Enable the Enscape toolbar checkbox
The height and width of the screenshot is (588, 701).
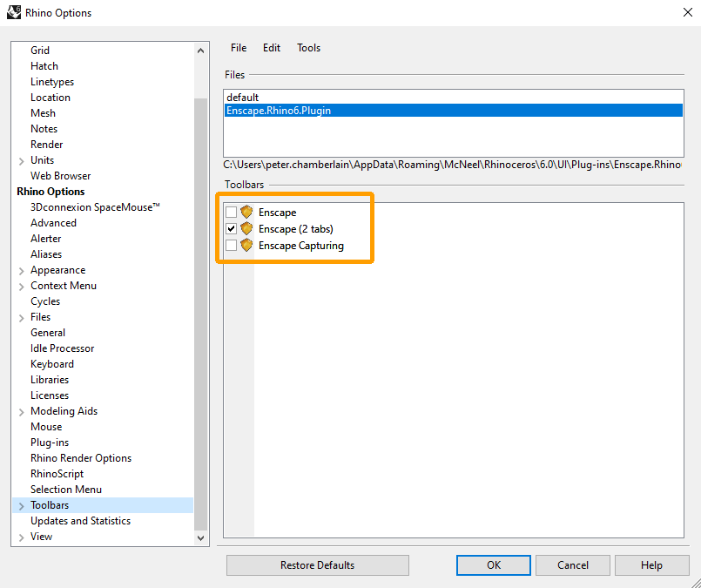231,213
